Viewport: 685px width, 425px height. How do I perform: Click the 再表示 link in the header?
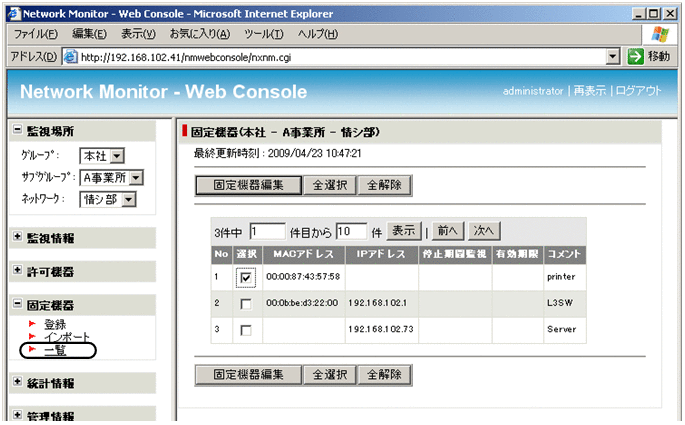(590, 91)
